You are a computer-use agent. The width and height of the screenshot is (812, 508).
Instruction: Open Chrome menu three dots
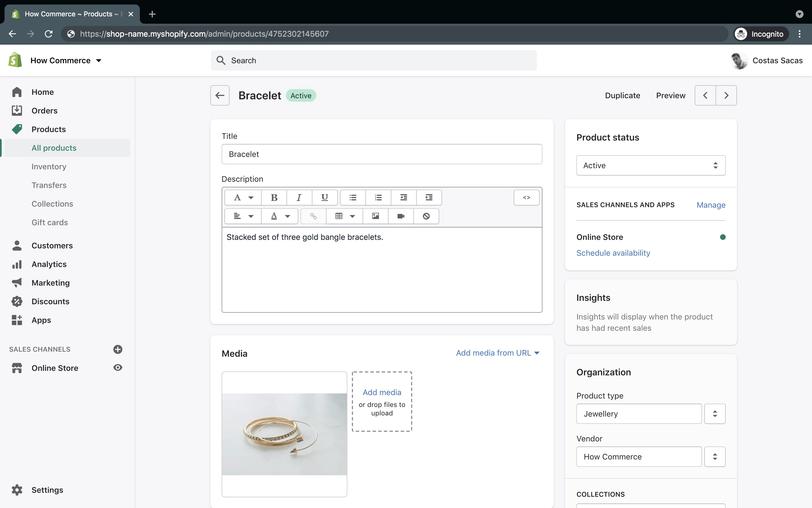point(800,34)
